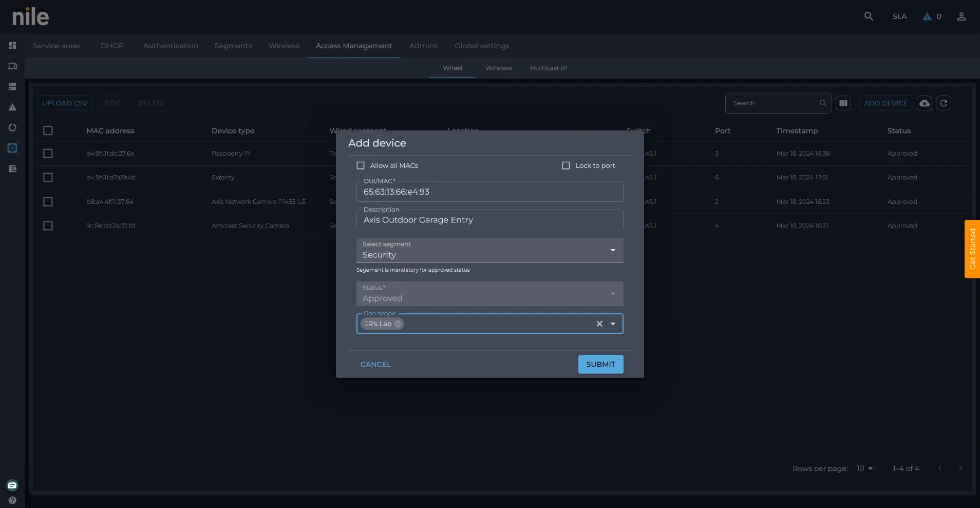This screenshot has width=980, height=508.
Task: Switch to the Multicast IP sub-tab
Action: click(549, 68)
